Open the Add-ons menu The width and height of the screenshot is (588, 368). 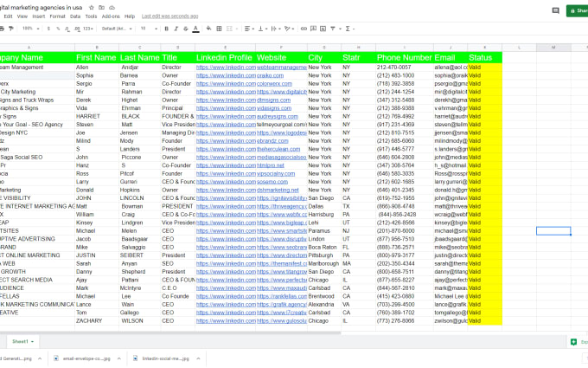[x=111, y=16]
